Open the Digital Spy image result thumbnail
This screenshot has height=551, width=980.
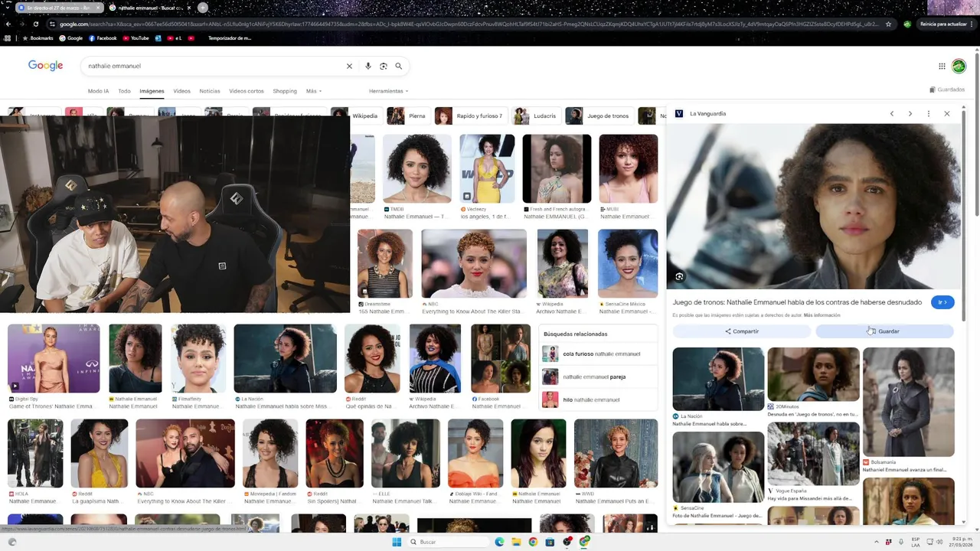point(54,358)
